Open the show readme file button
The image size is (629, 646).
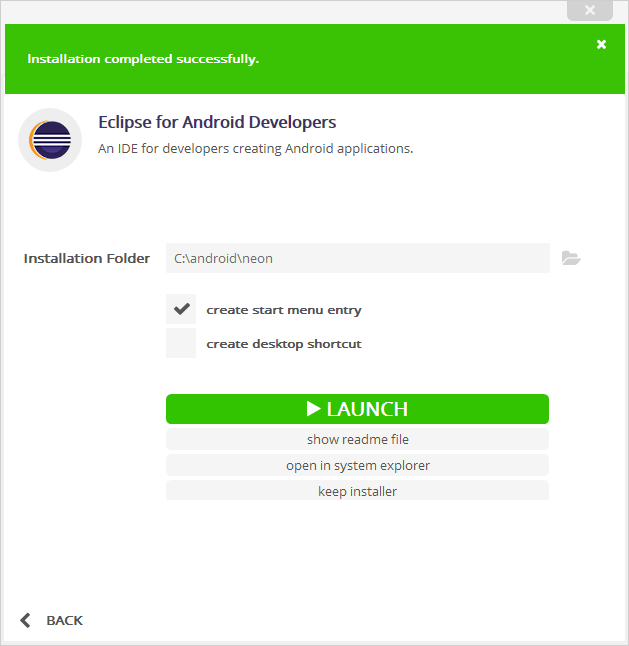[357, 439]
